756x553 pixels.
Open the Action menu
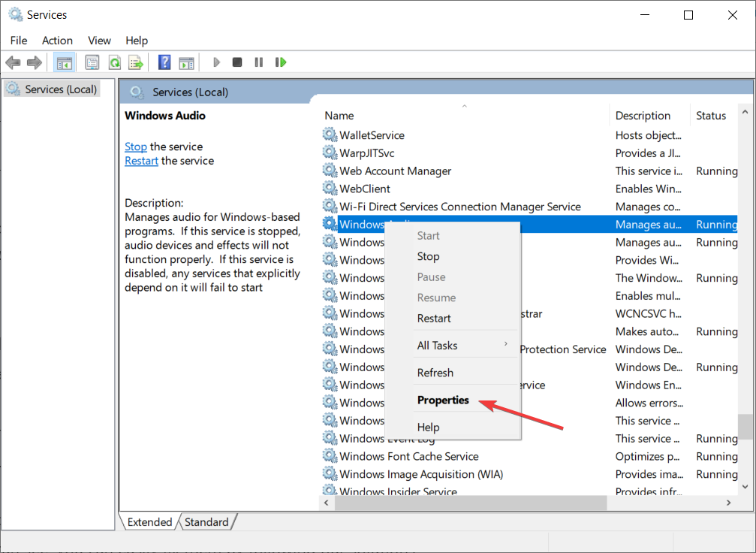(57, 41)
